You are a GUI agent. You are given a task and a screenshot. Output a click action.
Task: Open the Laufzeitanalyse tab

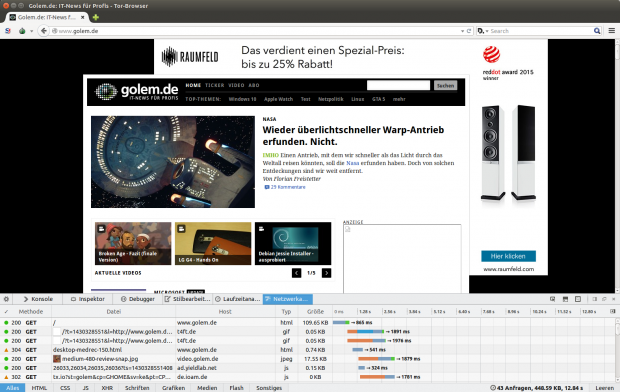pos(238,299)
